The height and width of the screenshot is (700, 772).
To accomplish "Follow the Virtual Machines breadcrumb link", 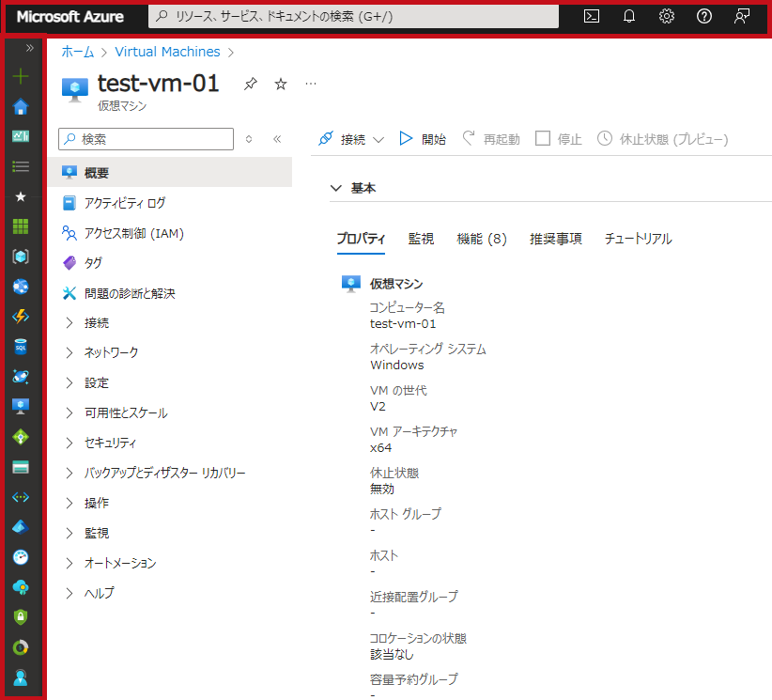I will tap(167, 52).
